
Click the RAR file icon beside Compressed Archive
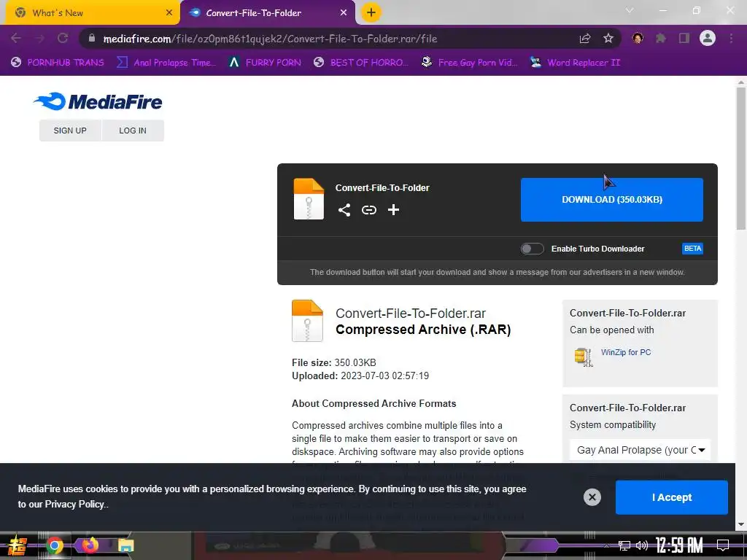pyautogui.click(x=307, y=321)
